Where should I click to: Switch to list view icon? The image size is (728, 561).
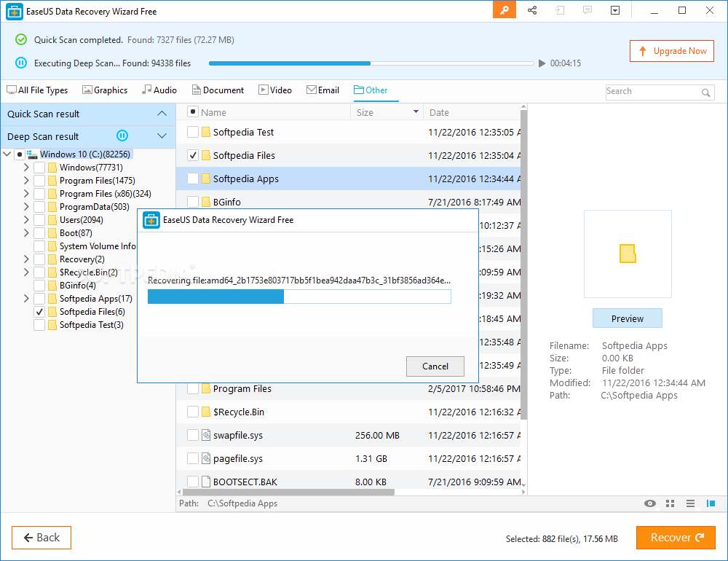(x=690, y=503)
